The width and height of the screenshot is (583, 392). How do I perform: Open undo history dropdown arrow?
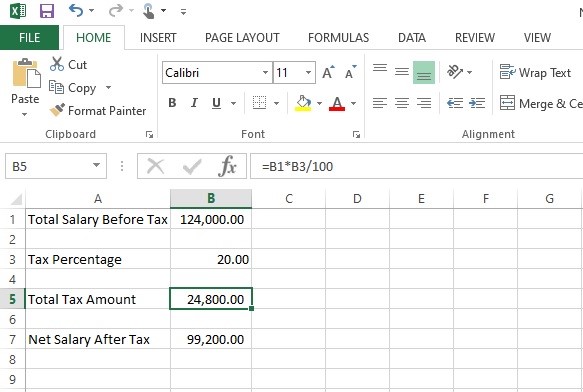click(x=91, y=11)
